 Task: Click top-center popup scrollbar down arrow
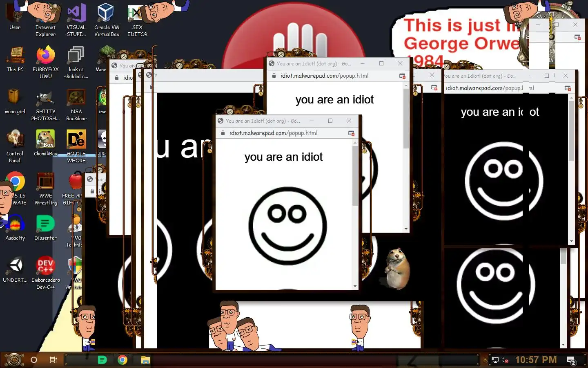click(x=406, y=229)
